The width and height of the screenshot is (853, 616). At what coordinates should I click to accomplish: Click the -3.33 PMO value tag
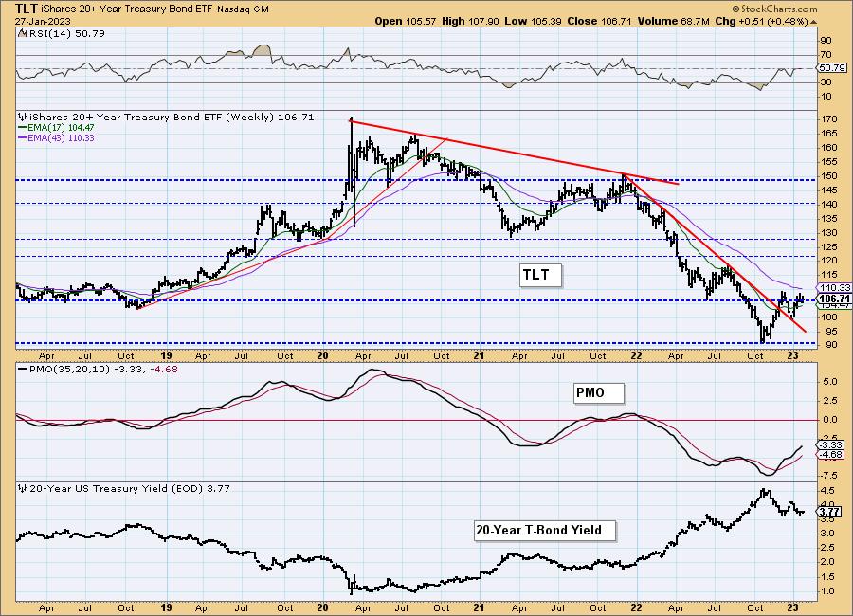click(x=832, y=445)
